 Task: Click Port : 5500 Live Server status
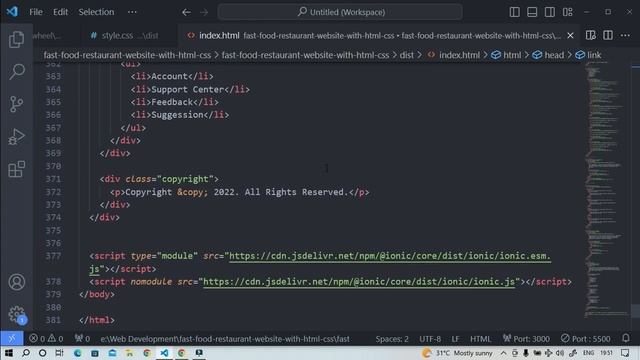tap(586, 339)
